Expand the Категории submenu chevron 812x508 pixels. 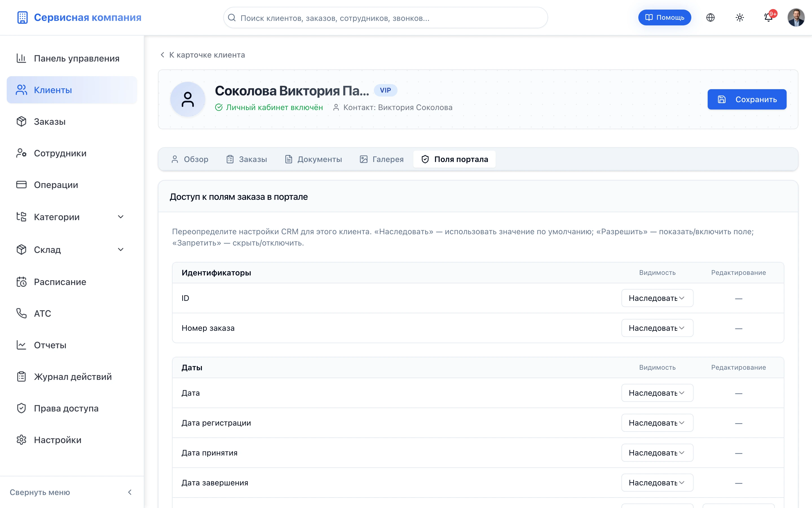(x=121, y=217)
